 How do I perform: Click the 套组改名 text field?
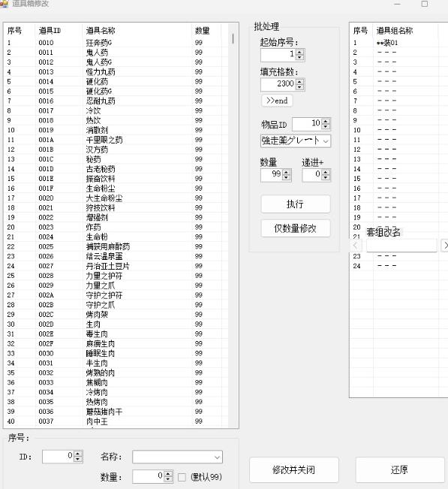[x=401, y=246]
